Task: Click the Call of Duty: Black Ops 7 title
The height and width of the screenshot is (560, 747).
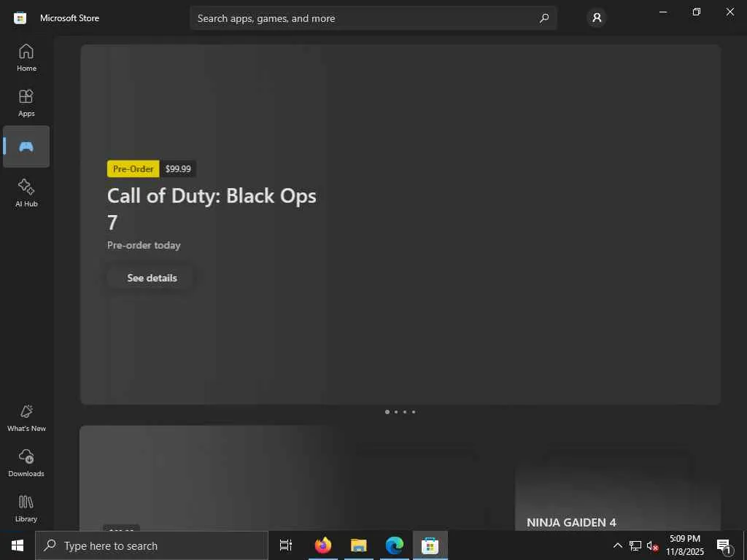Action: coord(212,209)
